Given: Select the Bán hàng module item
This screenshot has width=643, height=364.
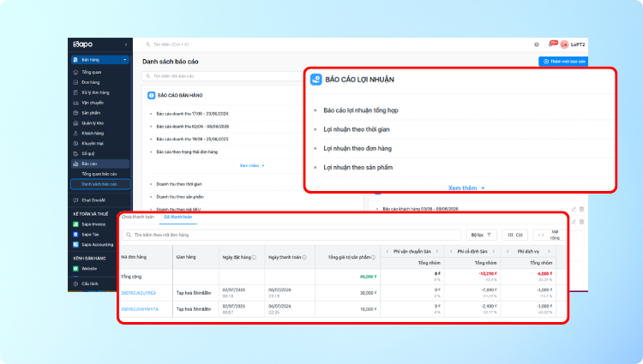Looking at the screenshot, I should [x=96, y=60].
